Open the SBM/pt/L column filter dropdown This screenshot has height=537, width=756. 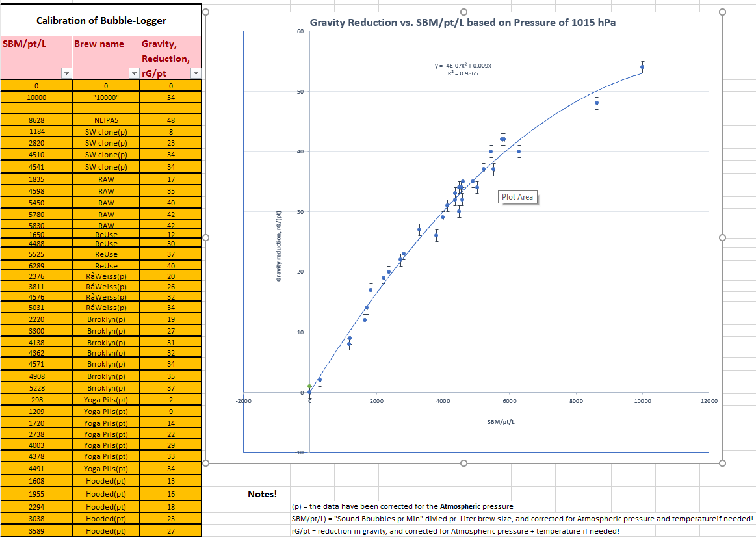coord(65,73)
